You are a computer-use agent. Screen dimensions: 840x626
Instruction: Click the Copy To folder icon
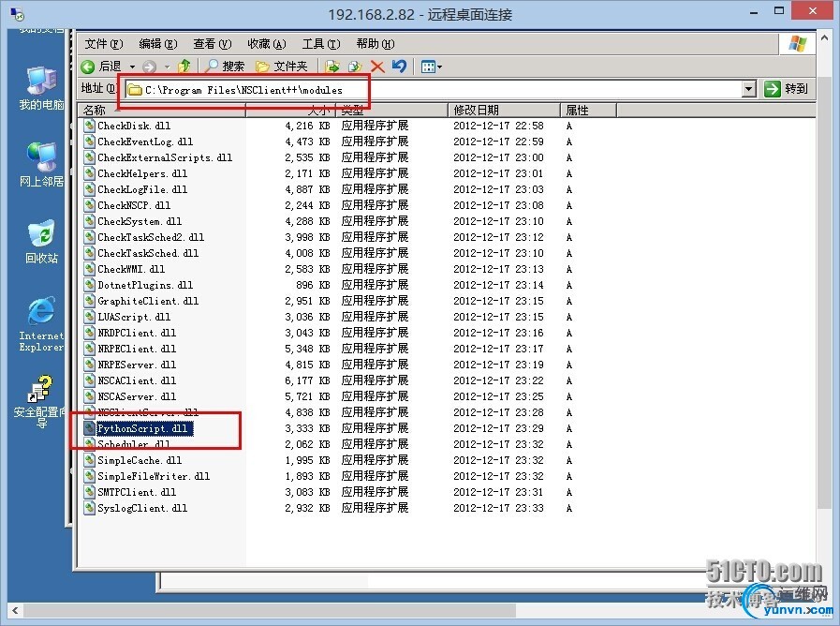pos(354,67)
